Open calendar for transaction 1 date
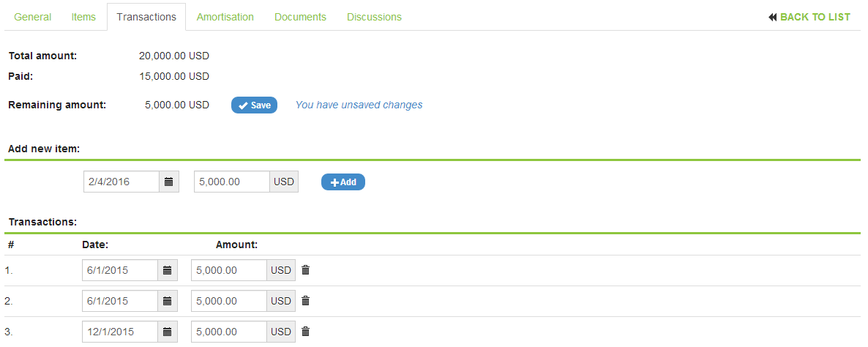This screenshot has height=347, width=868. (x=167, y=270)
